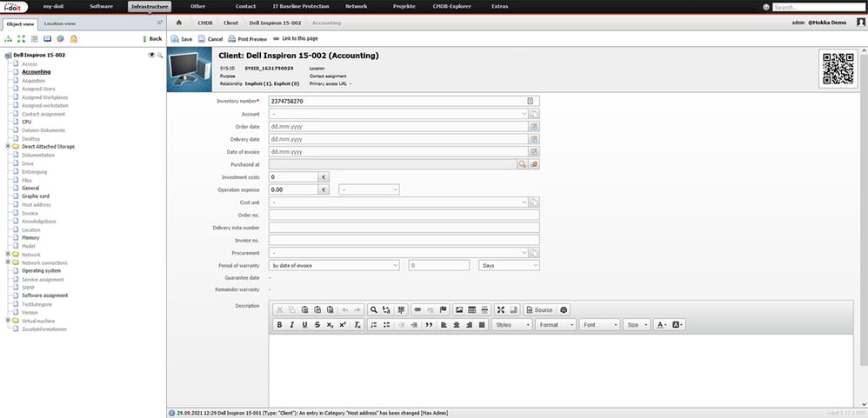
Task: Click the pie chart icon in left panel toolbar
Action: [60, 39]
